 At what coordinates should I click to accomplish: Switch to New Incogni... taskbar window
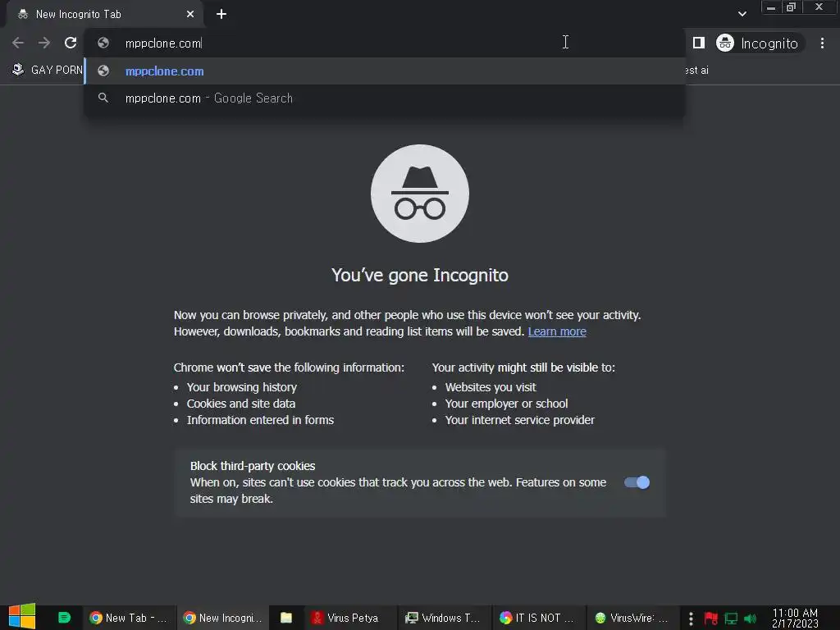pyautogui.click(x=223, y=618)
